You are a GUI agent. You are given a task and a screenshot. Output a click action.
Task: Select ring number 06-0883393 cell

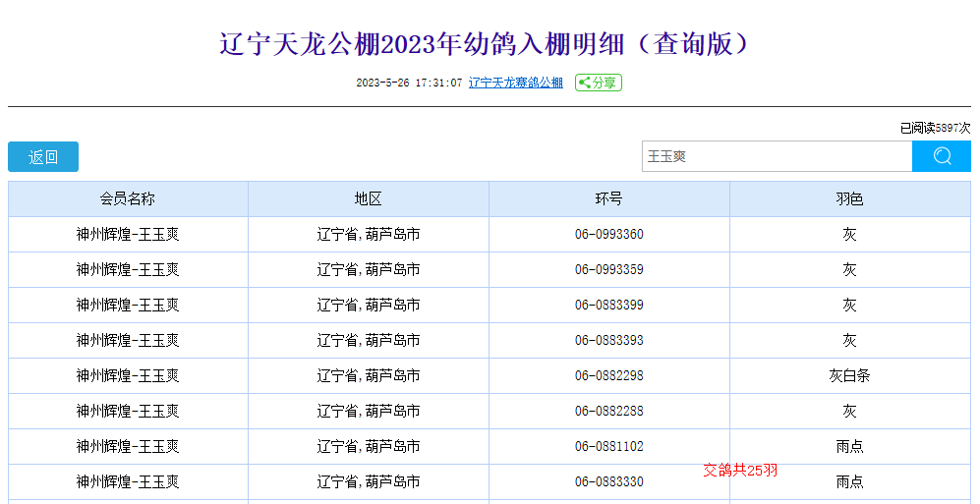pyautogui.click(x=609, y=340)
